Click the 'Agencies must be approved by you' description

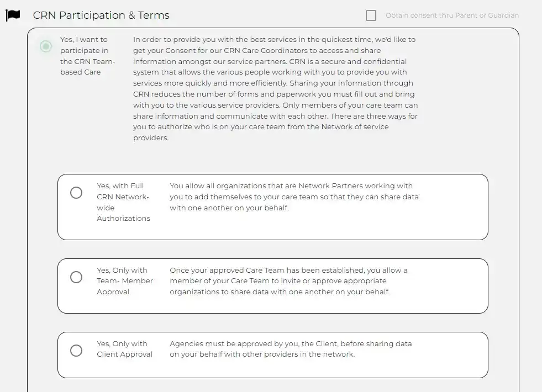tap(291, 349)
